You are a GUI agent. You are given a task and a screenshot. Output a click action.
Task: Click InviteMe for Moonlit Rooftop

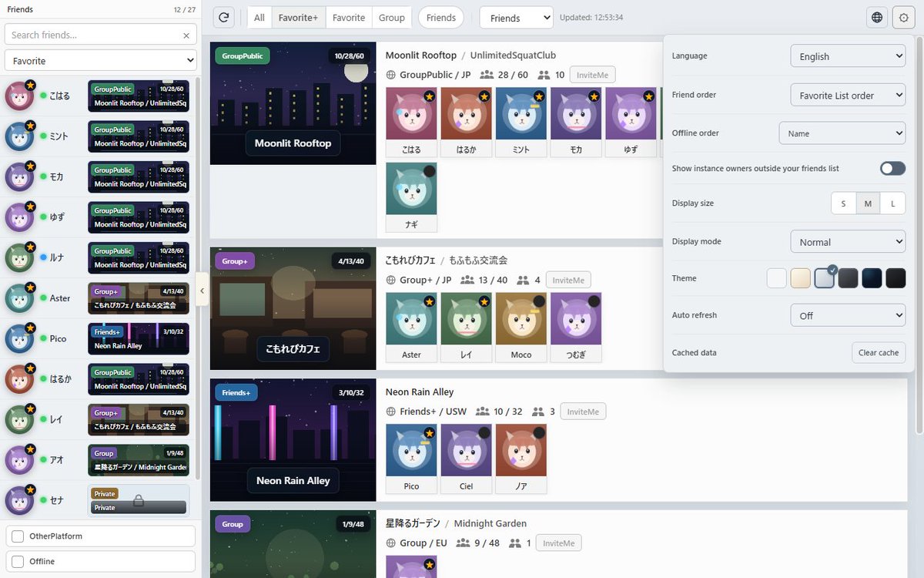click(592, 75)
